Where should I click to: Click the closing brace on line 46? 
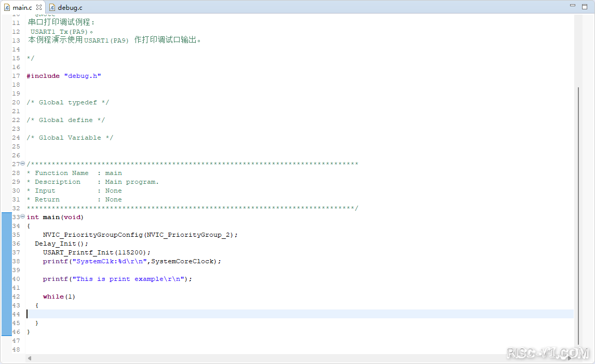[29, 332]
